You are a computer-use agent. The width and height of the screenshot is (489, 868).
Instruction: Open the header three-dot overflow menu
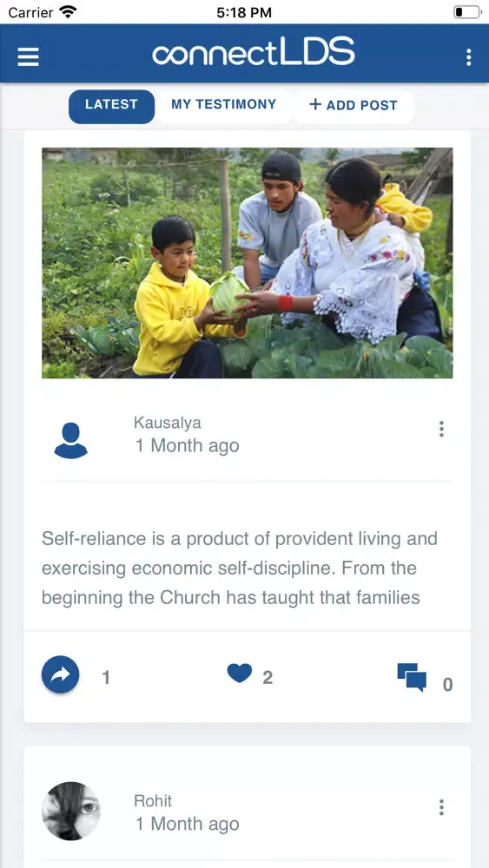point(468,57)
